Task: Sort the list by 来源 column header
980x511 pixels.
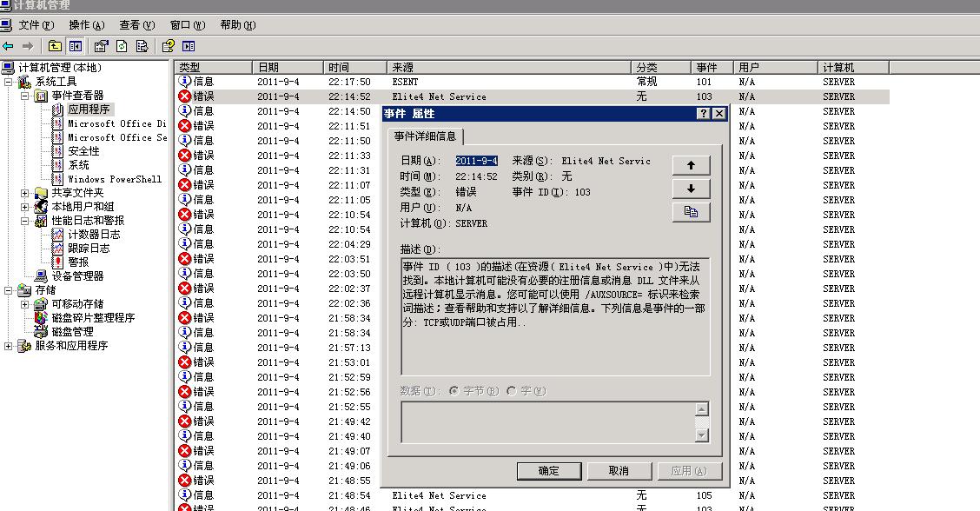Action: coord(508,67)
